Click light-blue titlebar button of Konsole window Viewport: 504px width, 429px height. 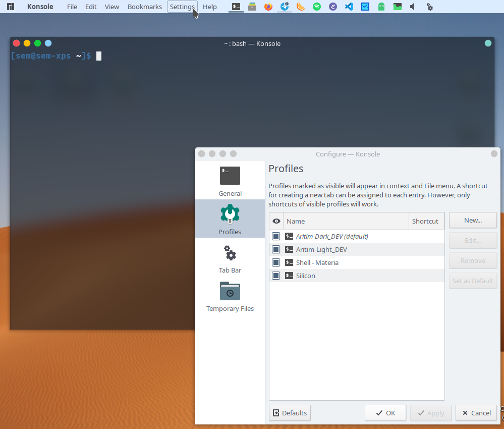coord(48,43)
